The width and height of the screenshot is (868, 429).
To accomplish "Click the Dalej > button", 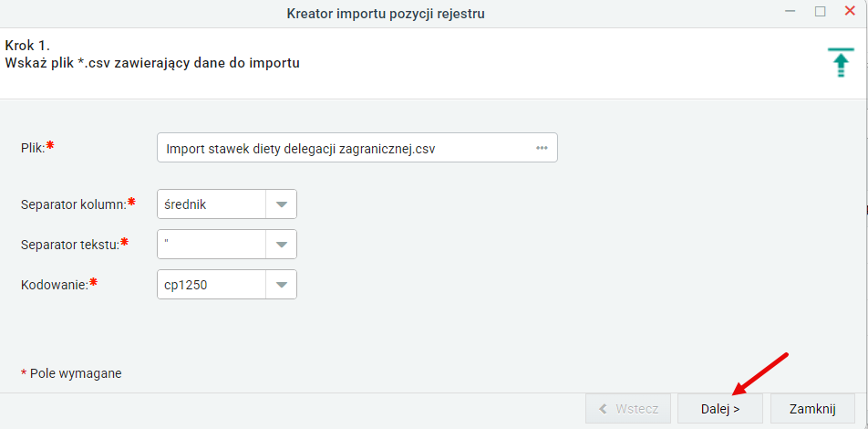I will 719,409.
